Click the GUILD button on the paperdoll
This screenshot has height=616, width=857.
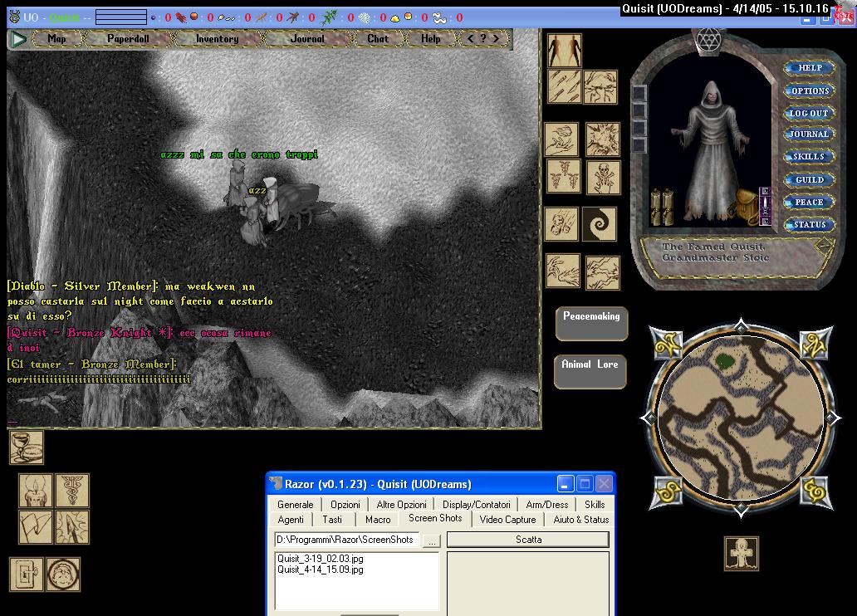[x=809, y=180]
